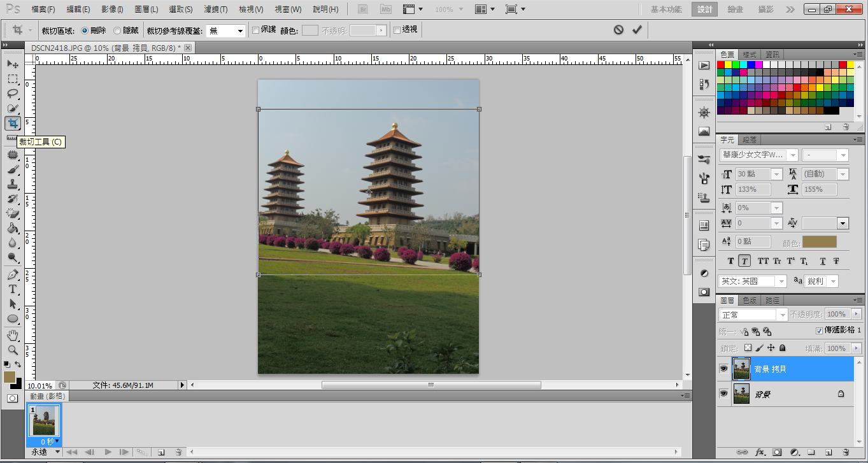Open crop guide overlay dropdown 無

pos(226,31)
